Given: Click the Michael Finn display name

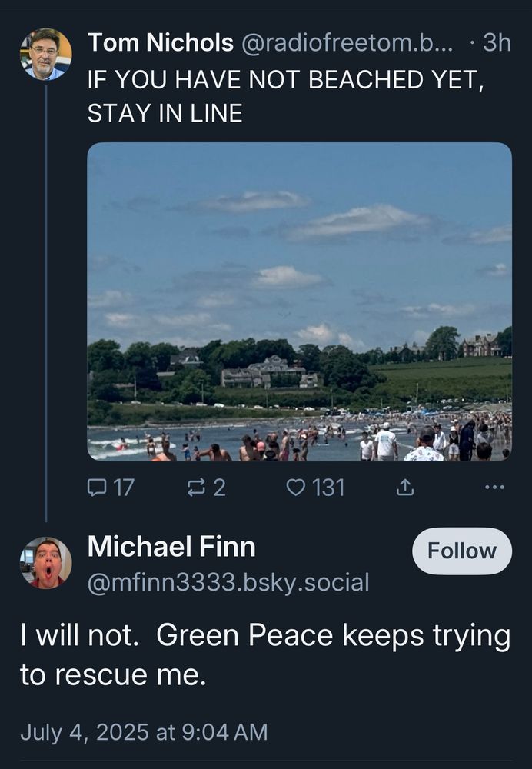Looking at the screenshot, I should pyautogui.click(x=171, y=547).
